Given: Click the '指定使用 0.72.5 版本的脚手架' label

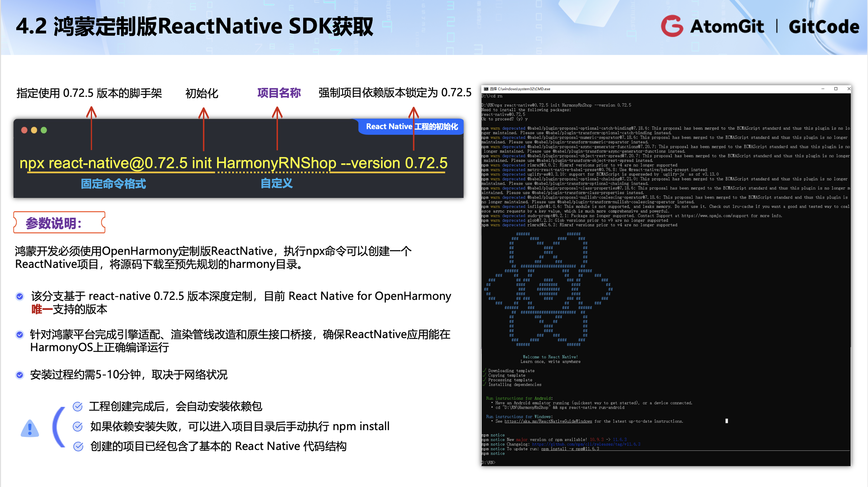Looking at the screenshot, I should 89,93.
